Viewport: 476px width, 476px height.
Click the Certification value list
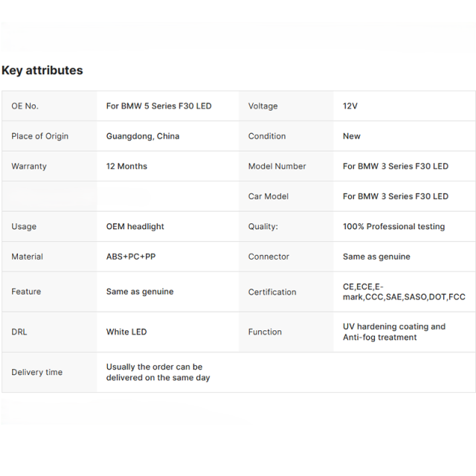tap(403, 292)
